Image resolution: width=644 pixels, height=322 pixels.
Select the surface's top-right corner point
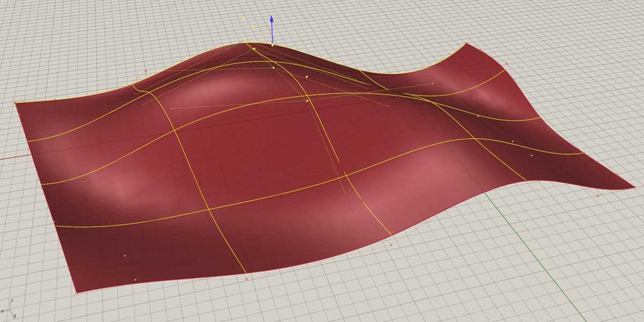[466, 43]
